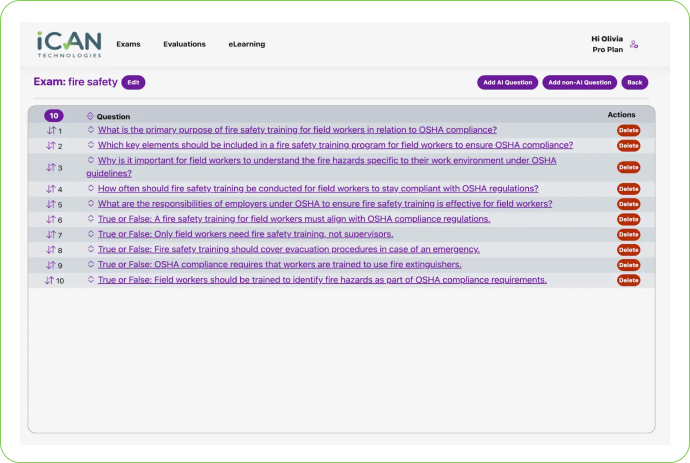The image size is (690, 463).
Task: Click the reorder arrows for question 7
Action: point(51,235)
